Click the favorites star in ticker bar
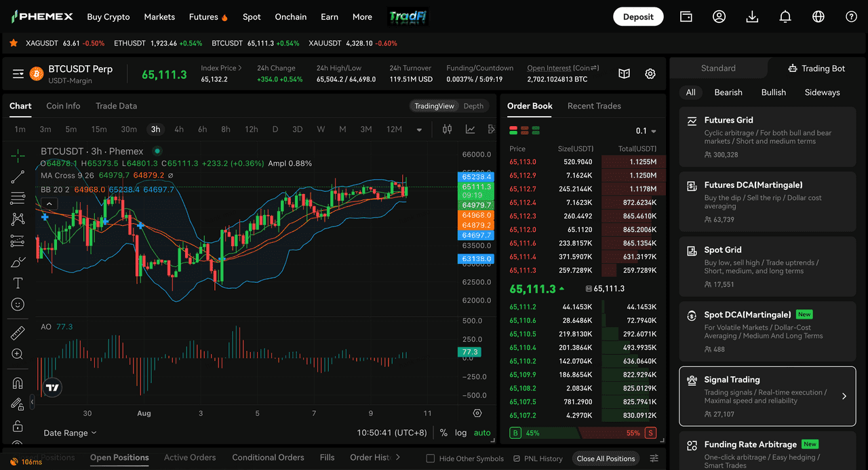 coord(14,43)
